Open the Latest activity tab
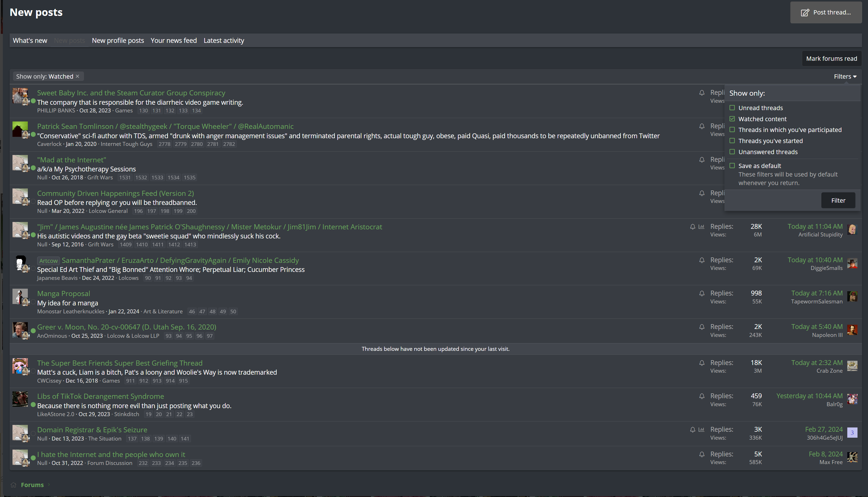Image resolution: width=868 pixels, height=497 pixels. pyautogui.click(x=224, y=40)
